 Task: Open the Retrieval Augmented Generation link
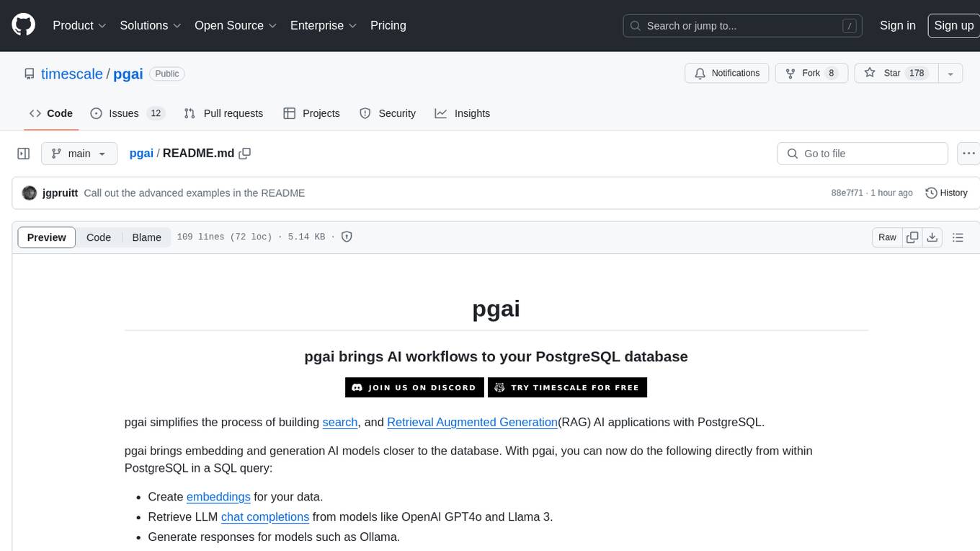(x=473, y=422)
